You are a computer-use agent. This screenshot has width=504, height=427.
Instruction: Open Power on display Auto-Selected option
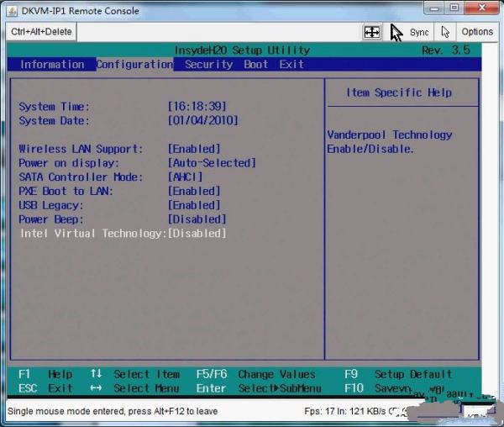[x=212, y=163]
